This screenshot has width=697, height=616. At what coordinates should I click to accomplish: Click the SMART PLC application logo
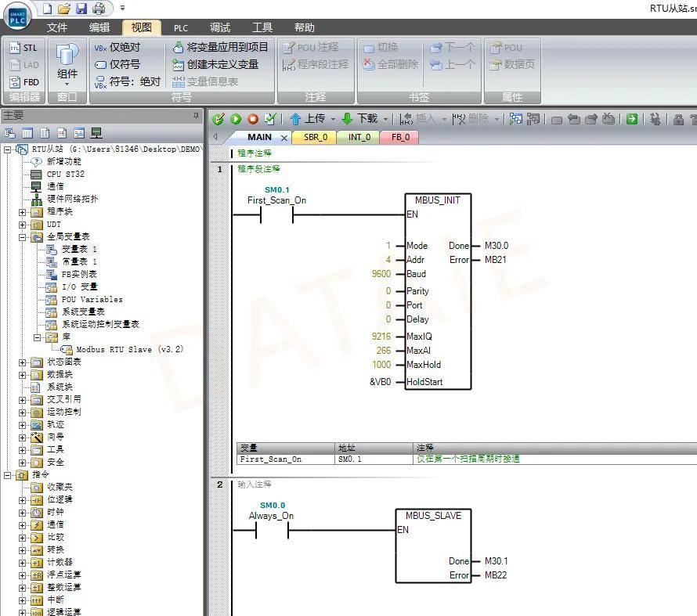[17, 17]
